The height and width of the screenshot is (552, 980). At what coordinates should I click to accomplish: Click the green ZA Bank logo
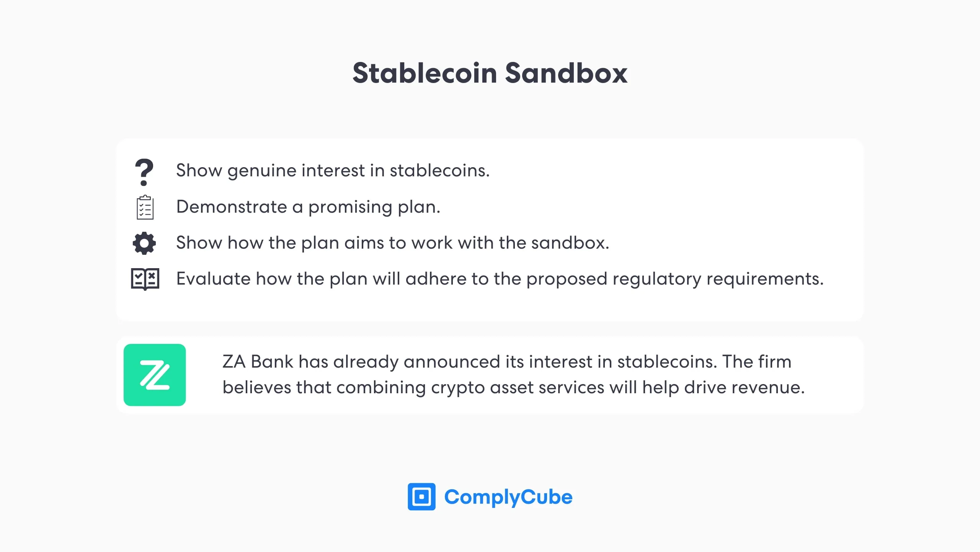[x=155, y=375]
